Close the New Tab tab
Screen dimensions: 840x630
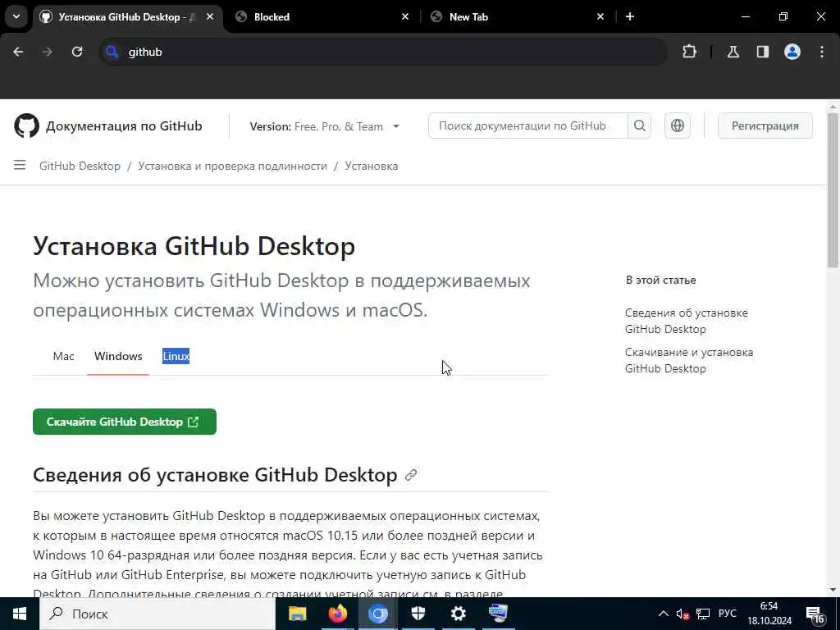pyautogui.click(x=600, y=16)
